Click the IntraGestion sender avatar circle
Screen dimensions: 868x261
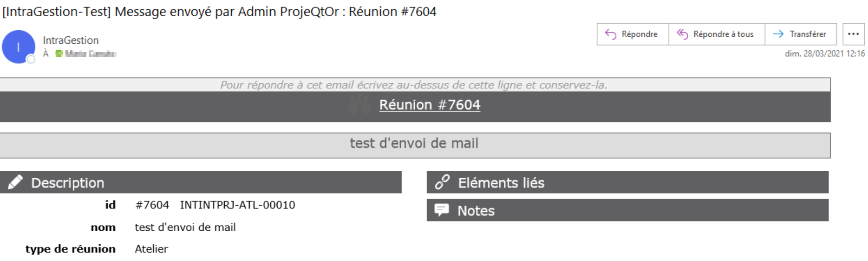[x=18, y=47]
